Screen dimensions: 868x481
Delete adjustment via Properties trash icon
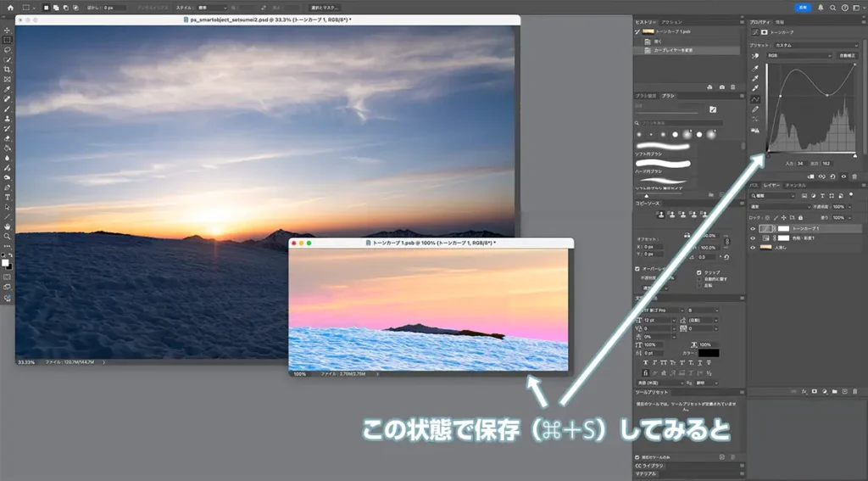coord(854,176)
